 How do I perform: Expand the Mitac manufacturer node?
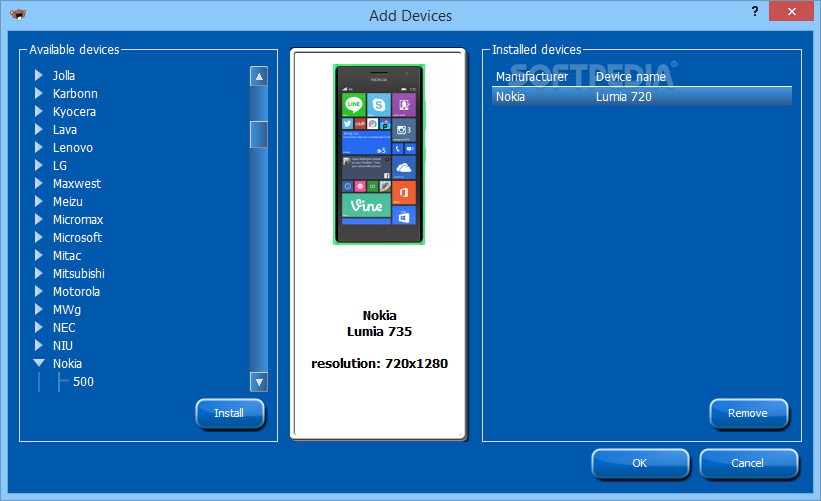[x=38, y=255]
